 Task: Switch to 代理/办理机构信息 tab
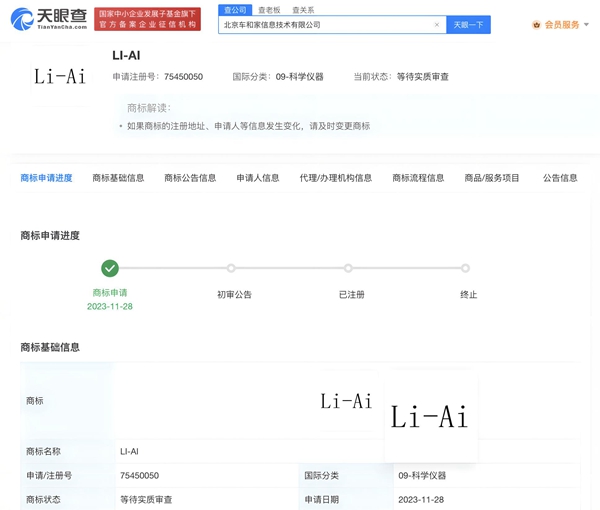336,178
